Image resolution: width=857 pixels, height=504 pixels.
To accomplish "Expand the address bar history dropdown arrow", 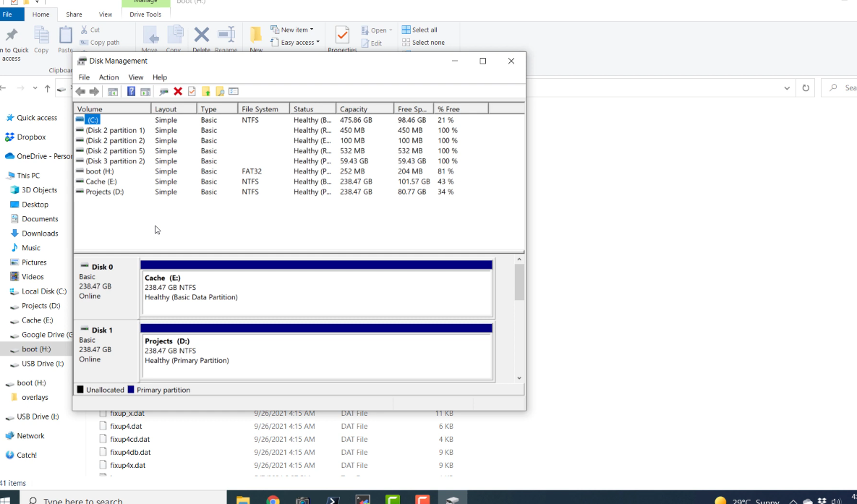I will [x=787, y=88].
